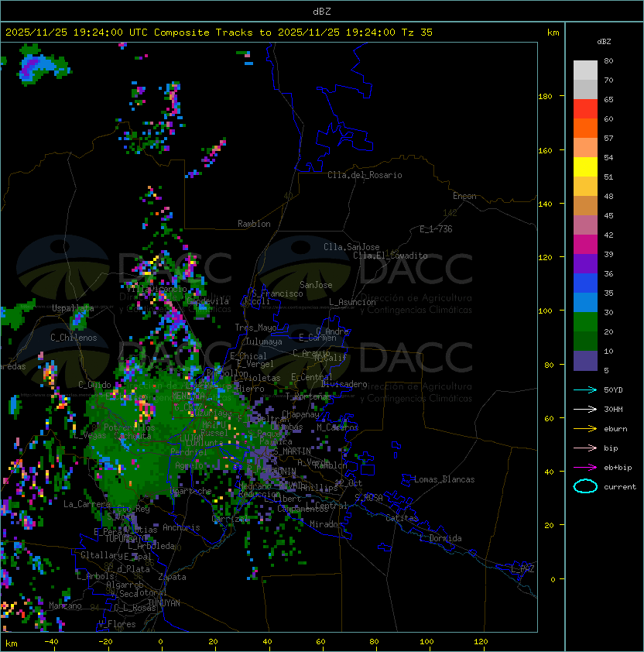Click the 'current' legend label

click(620, 487)
